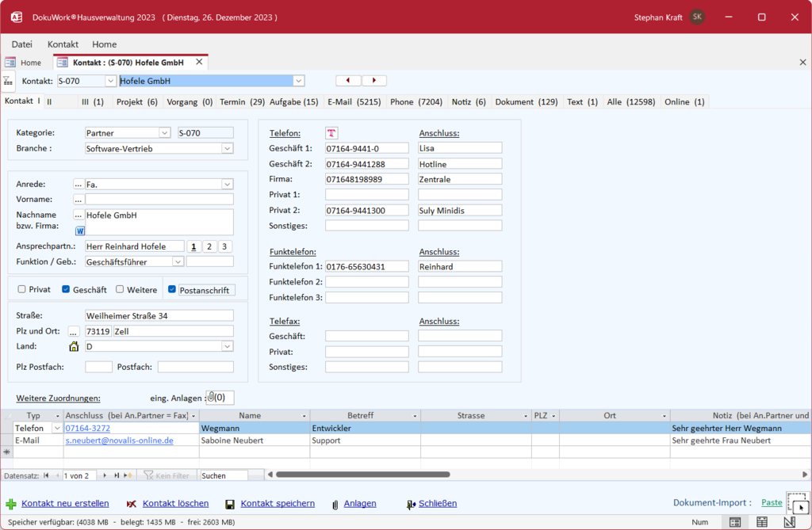This screenshot has height=530, width=812.
Task: Uncheck the Geschäft checkbox
Action: pyautogui.click(x=67, y=290)
